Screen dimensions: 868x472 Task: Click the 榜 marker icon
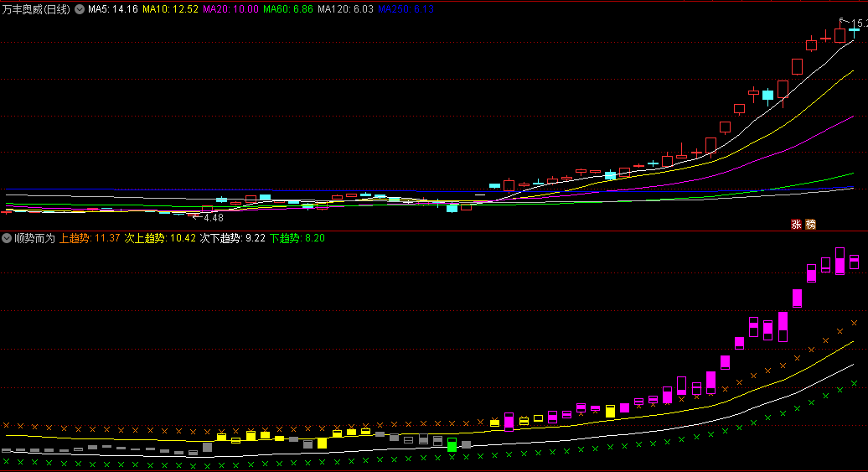(x=810, y=225)
